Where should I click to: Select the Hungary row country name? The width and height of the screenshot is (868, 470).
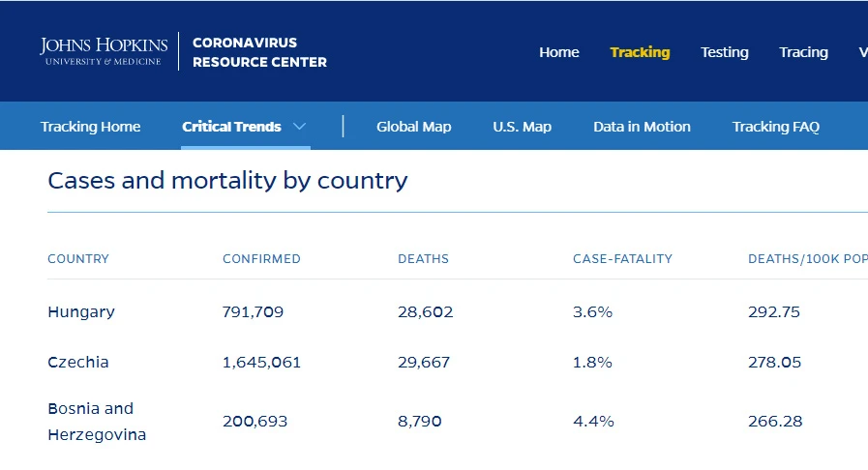(x=81, y=311)
